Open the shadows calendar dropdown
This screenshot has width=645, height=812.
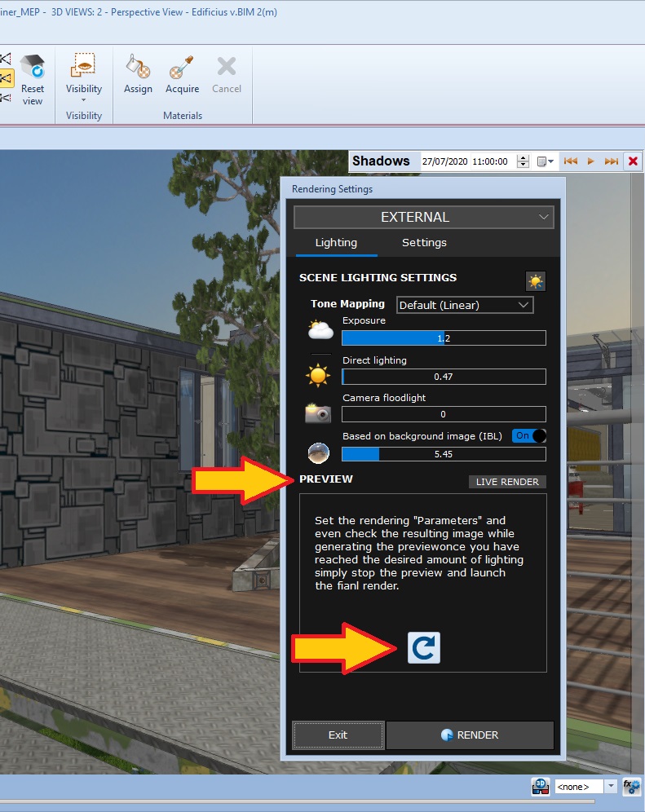click(545, 161)
